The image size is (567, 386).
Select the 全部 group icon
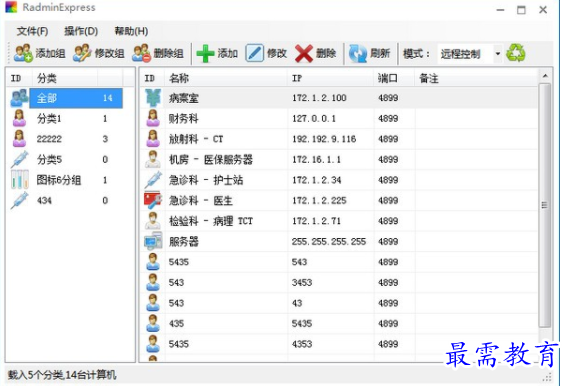click(20, 98)
